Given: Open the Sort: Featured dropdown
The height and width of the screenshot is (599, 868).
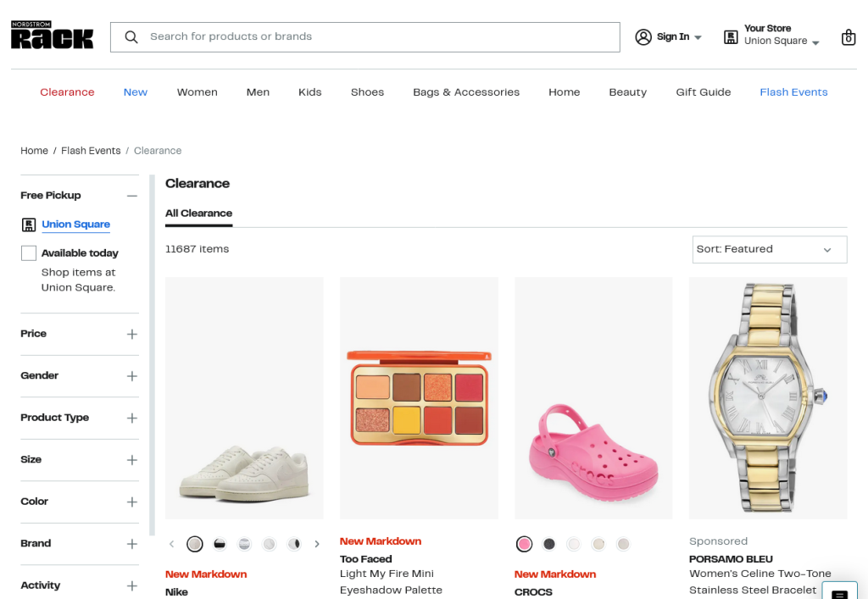Looking at the screenshot, I should coord(770,249).
